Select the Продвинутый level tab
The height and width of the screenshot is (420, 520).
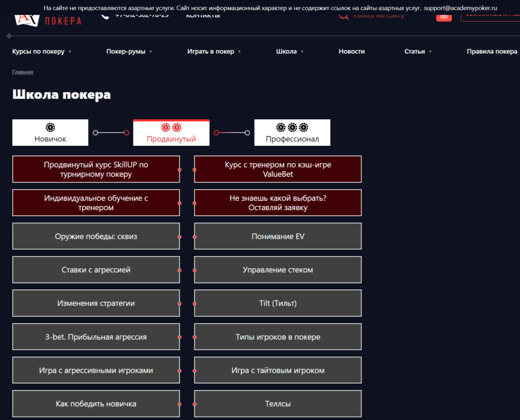pos(171,133)
